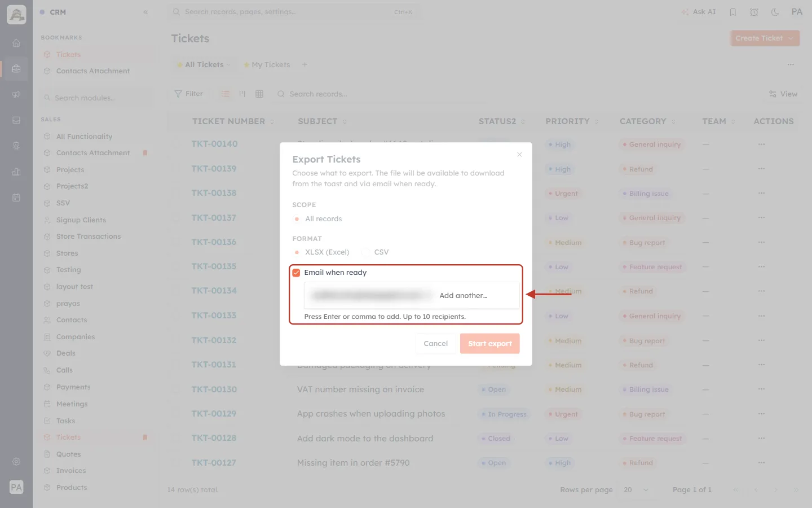Open three-dot menu beside view tabs
Image resolution: width=812 pixels, height=508 pixels.
point(791,65)
